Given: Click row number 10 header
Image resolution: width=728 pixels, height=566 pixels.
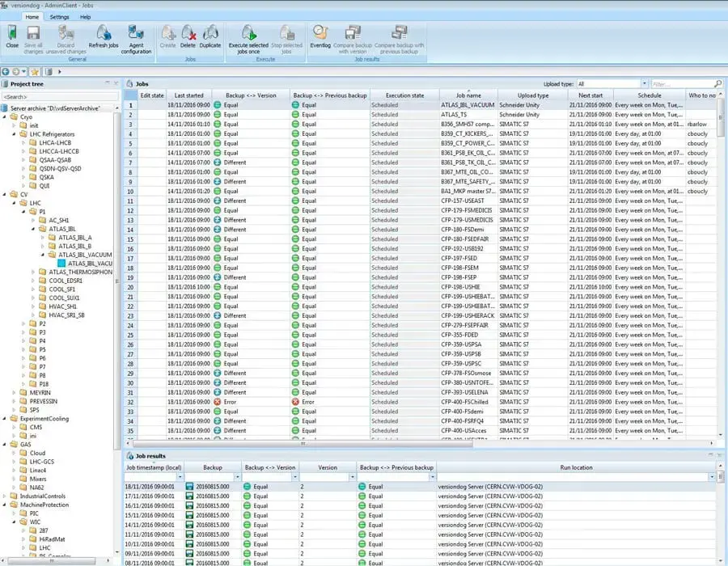Looking at the screenshot, I should coord(130,192).
